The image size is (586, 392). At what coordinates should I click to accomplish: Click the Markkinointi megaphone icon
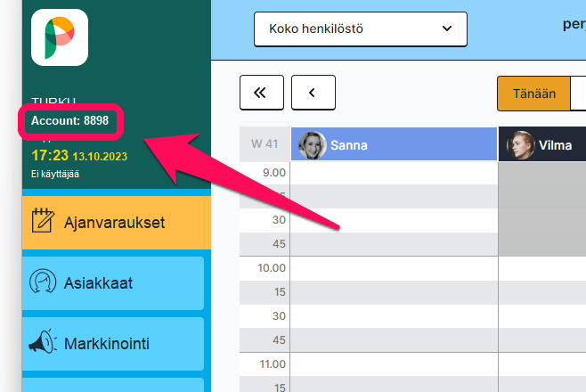coord(44,344)
